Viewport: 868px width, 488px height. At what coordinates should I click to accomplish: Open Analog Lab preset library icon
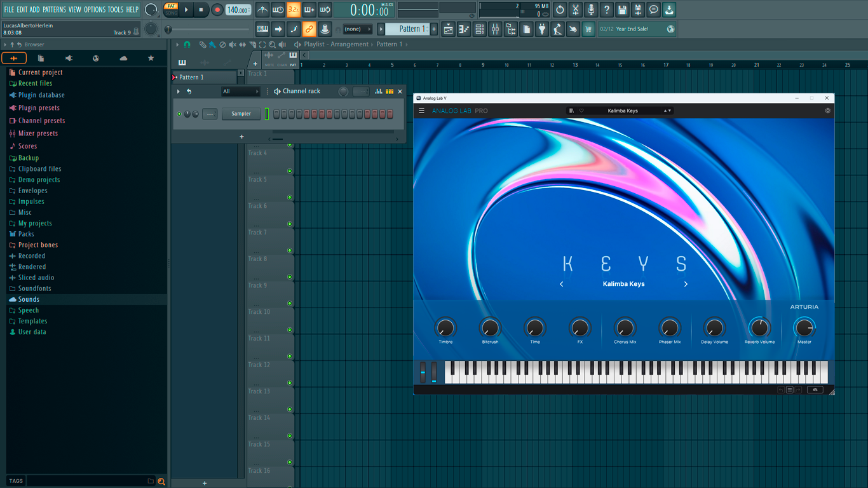click(x=571, y=111)
